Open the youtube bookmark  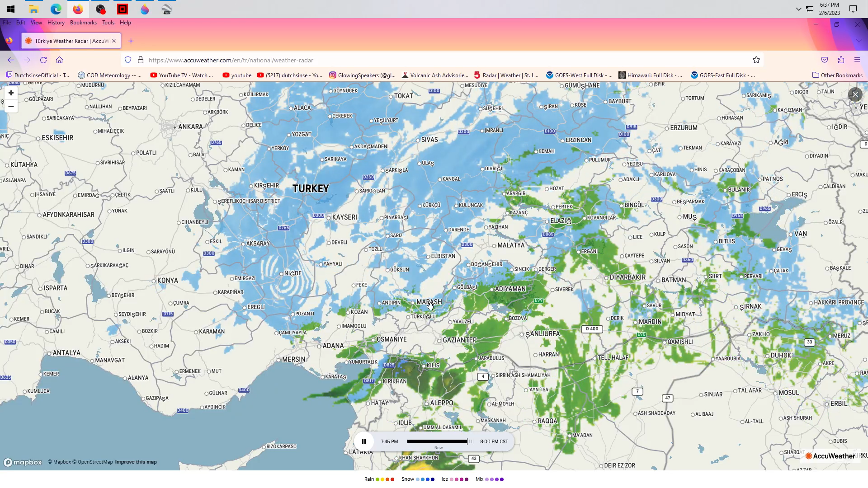pos(237,75)
